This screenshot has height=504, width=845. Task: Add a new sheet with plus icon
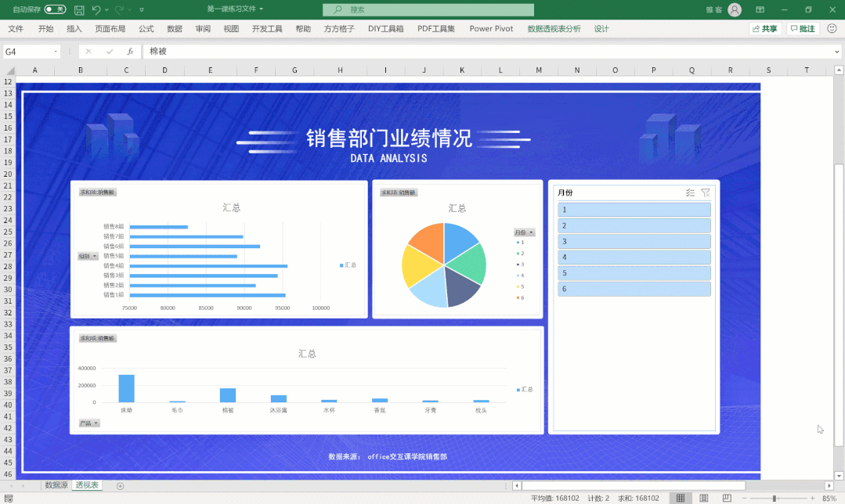click(120, 486)
